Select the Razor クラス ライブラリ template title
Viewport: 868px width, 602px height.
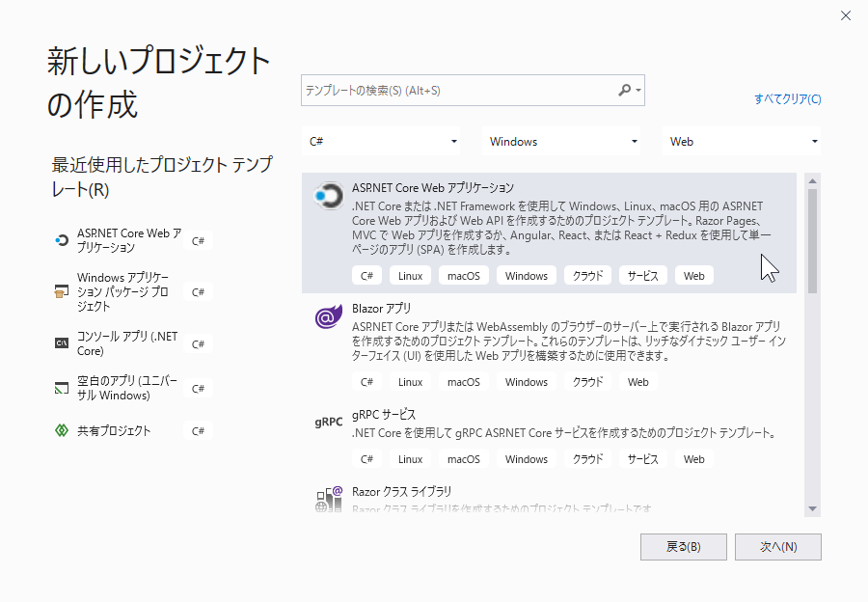[402, 492]
